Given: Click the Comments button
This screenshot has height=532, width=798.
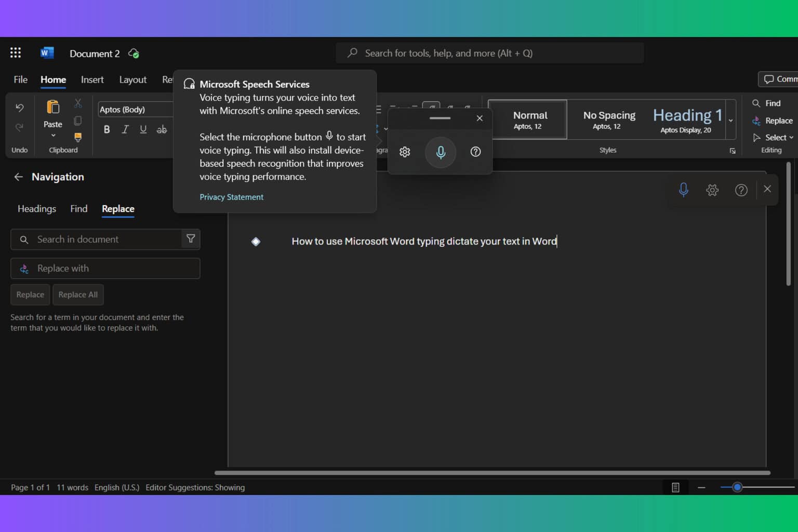Looking at the screenshot, I should [x=778, y=79].
